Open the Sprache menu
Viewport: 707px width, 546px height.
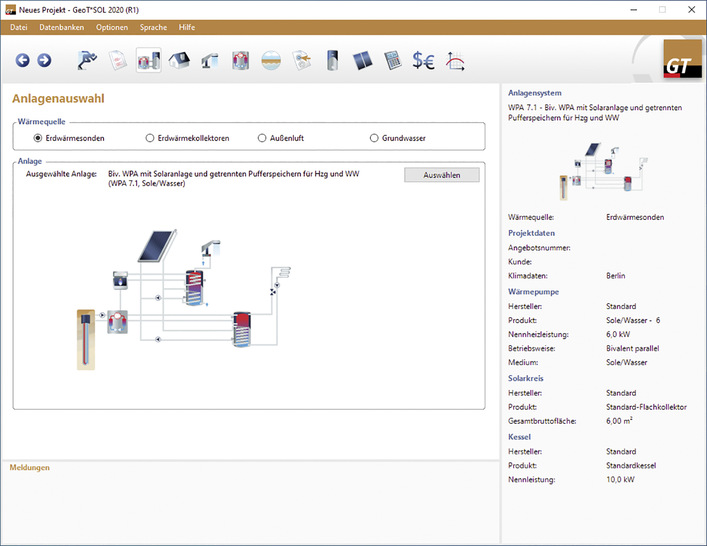click(x=153, y=27)
